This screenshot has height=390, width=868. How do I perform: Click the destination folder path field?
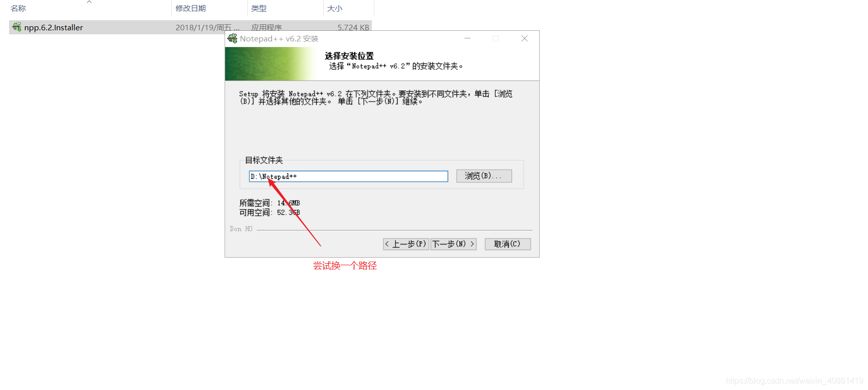(349, 176)
